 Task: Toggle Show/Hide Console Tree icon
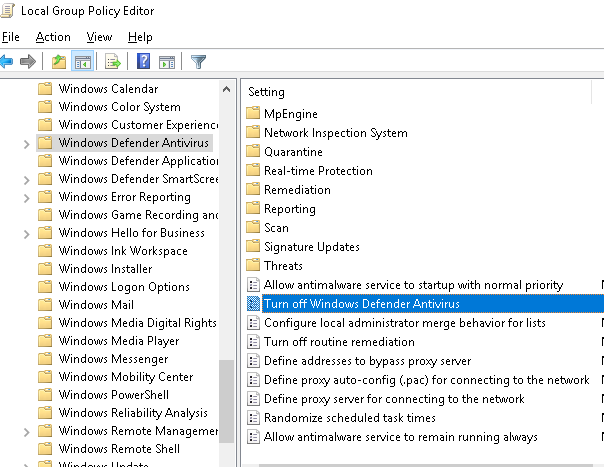coord(82,61)
